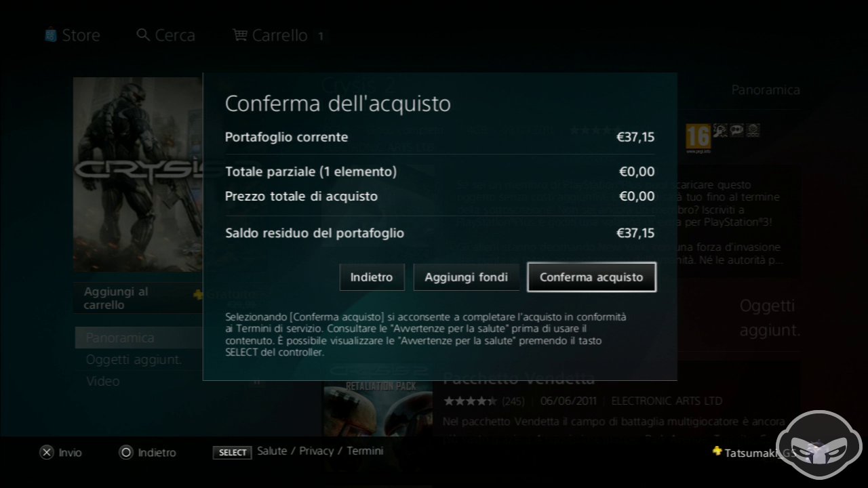The width and height of the screenshot is (868, 488).
Task: Click the SELECT key icon
Action: tap(233, 453)
